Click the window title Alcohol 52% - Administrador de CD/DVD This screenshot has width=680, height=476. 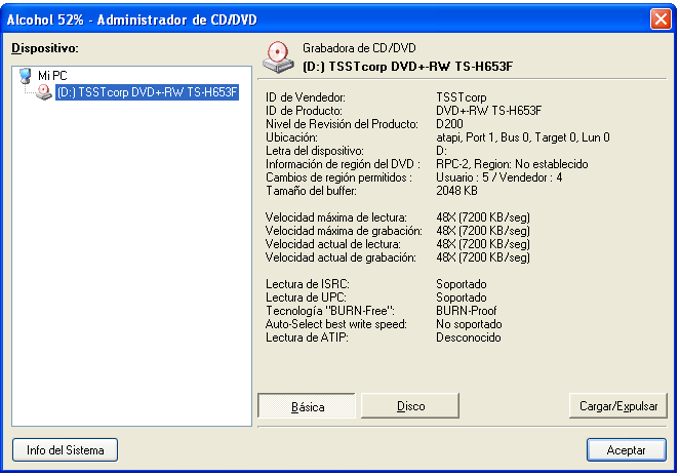point(132,20)
